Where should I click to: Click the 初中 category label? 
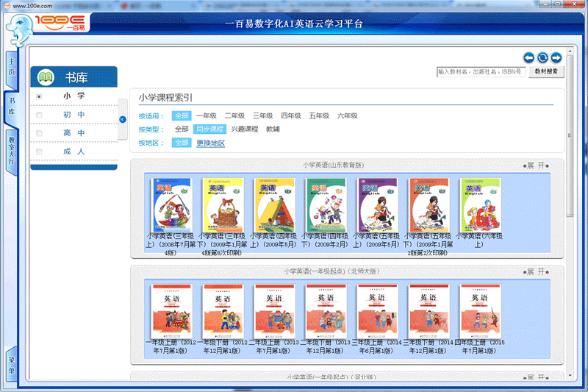74,115
